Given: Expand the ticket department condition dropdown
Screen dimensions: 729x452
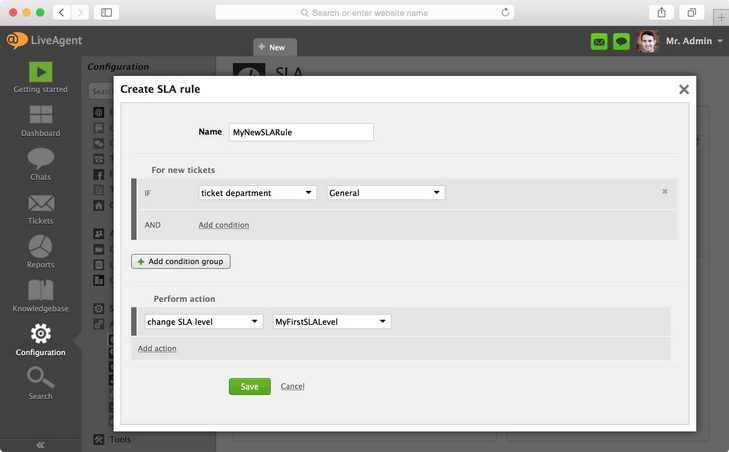Looking at the screenshot, I should point(258,193).
